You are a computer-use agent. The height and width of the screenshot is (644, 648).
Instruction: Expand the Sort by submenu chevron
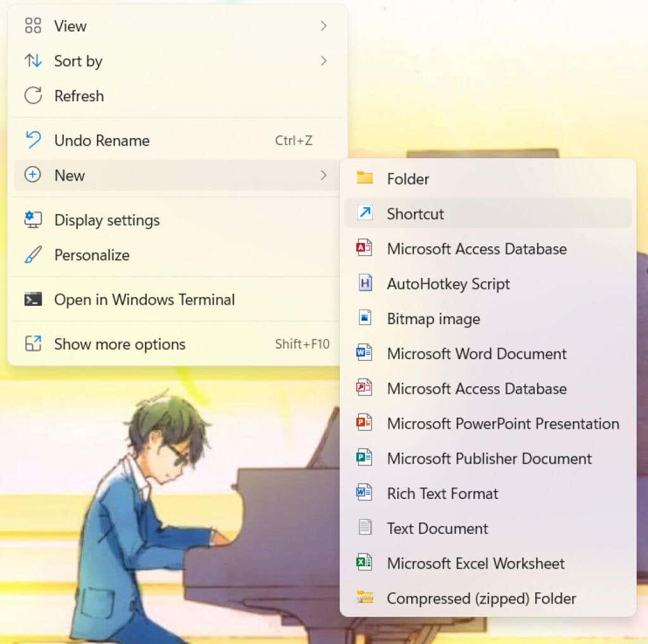(323, 61)
